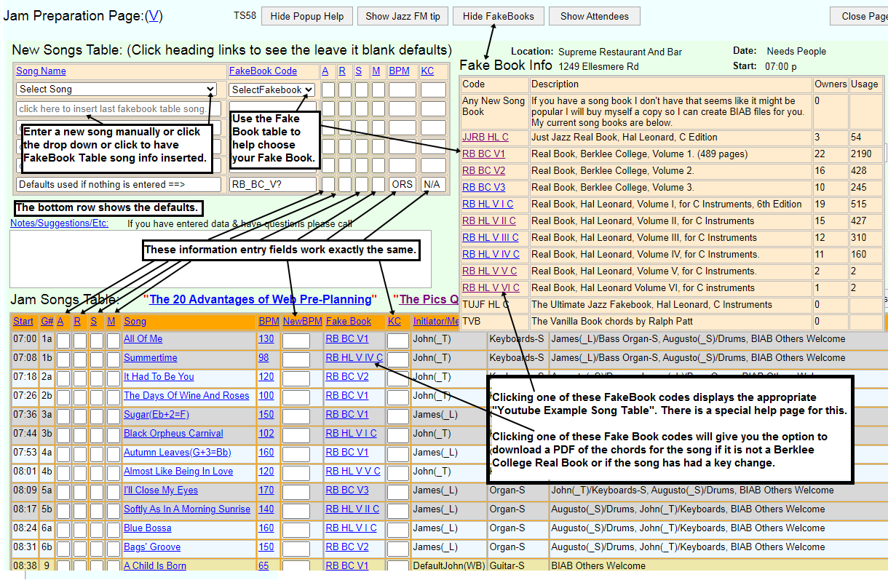
Task: Select the '1249 Ellesmere Rd' address text
Action: pos(598,67)
